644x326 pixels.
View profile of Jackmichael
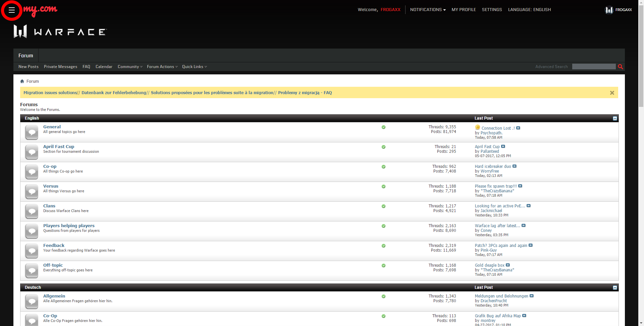[491, 211]
